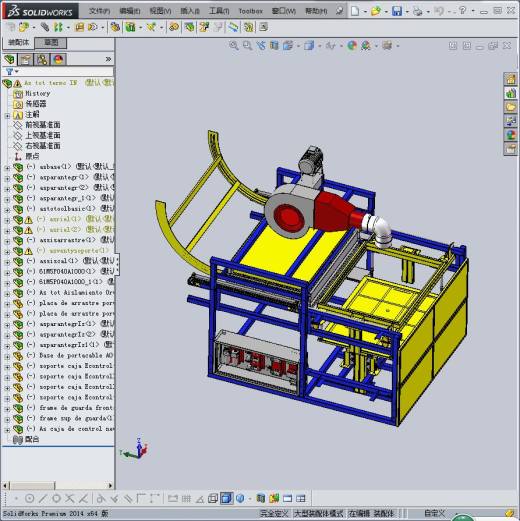Screen dimensions: 520x521
Task: Open the 插入(I) menu
Action: [x=190, y=11]
